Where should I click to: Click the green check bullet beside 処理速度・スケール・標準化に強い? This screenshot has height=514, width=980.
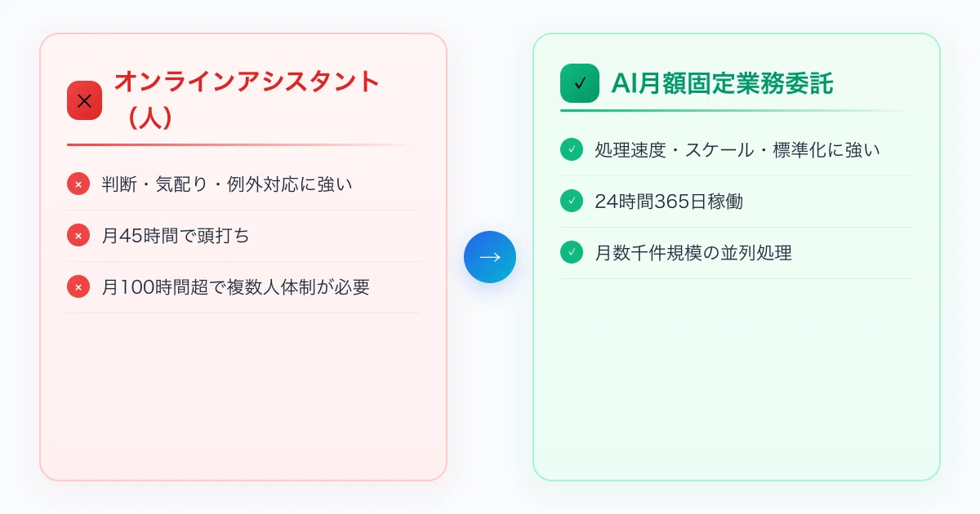572,150
